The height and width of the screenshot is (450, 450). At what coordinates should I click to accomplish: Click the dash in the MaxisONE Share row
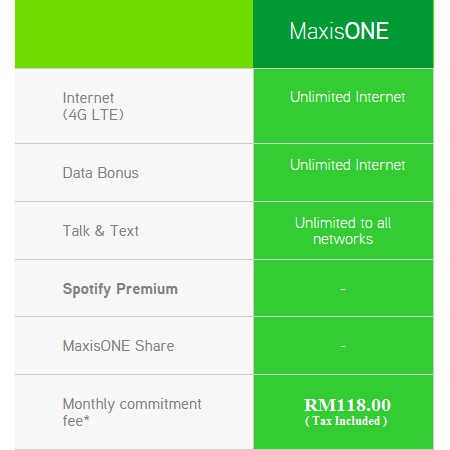(x=343, y=346)
